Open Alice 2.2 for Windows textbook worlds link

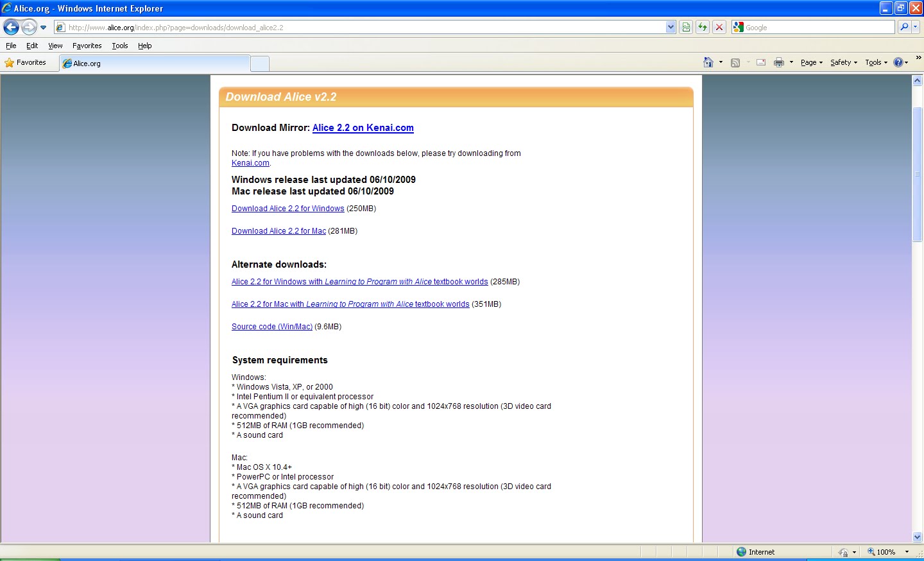[x=360, y=282]
